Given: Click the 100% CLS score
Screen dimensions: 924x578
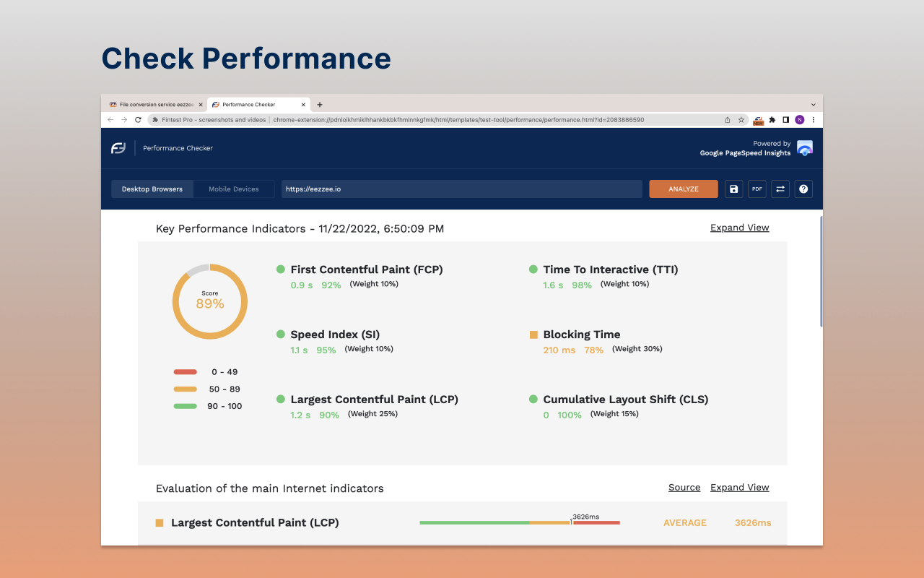Looking at the screenshot, I should point(570,415).
